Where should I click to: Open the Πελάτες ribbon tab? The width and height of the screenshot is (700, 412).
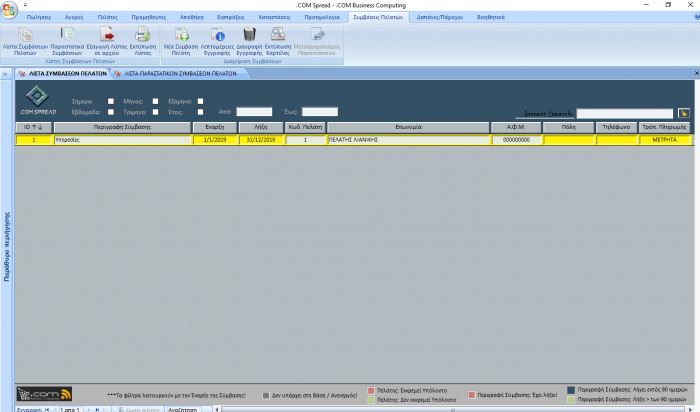(x=108, y=17)
